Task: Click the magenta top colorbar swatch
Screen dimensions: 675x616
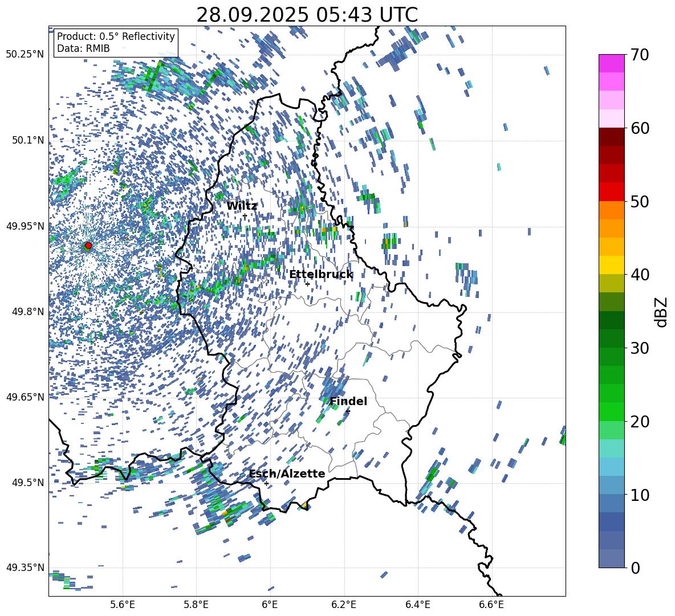Action: (611, 63)
